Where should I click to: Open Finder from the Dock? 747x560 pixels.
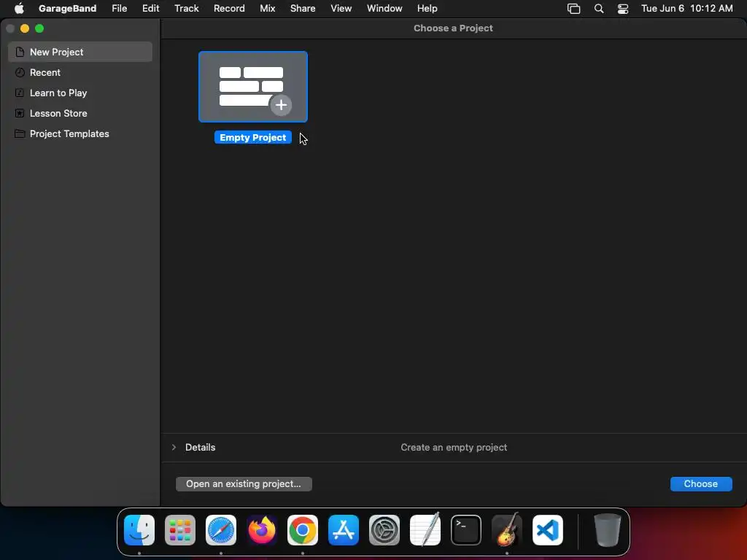pos(139,530)
